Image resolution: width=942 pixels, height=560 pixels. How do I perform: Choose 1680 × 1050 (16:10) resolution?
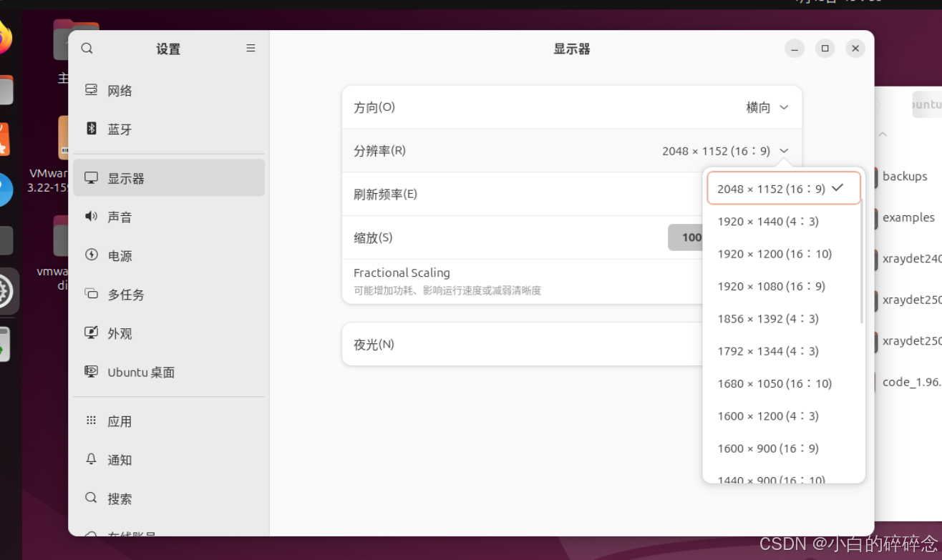[x=783, y=383]
